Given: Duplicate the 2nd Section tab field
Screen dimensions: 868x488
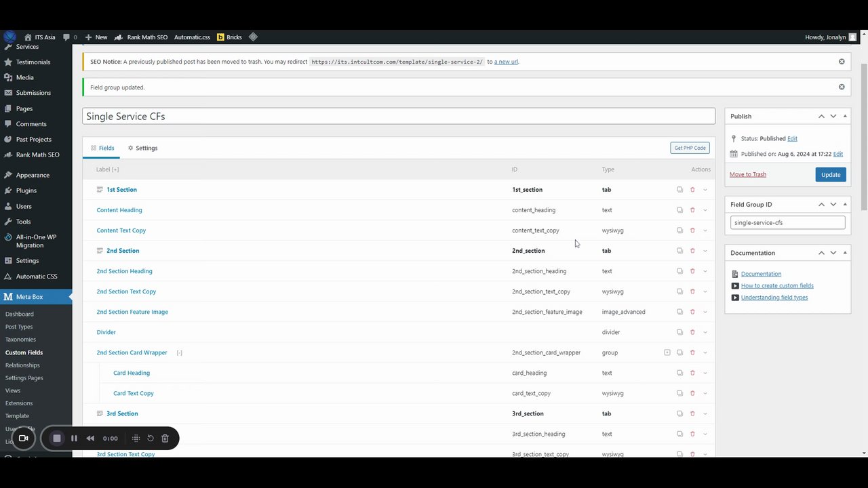Looking at the screenshot, I should pos(679,251).
